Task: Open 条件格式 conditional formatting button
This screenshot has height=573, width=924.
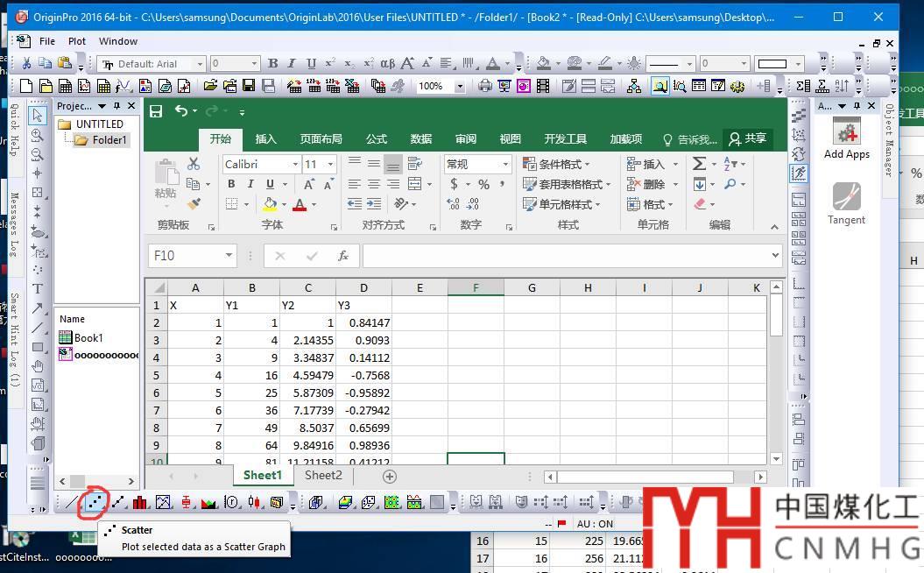Action: (556, 164)
